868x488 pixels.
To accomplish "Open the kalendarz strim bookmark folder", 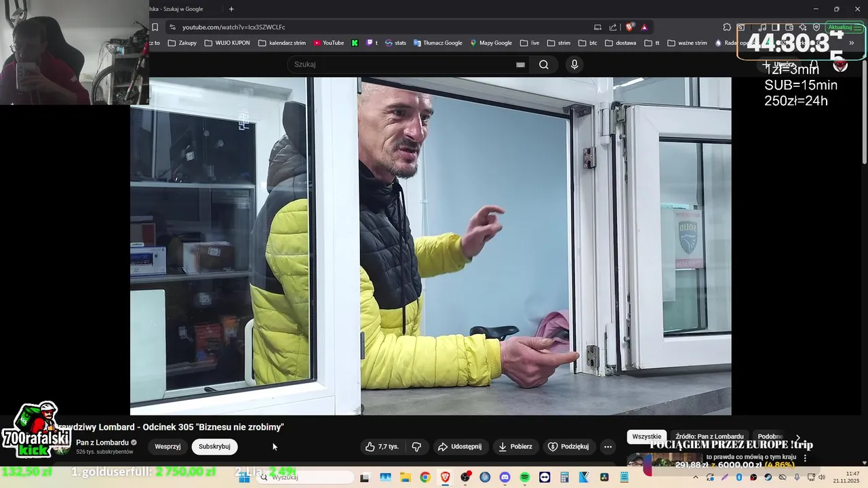I will pyautogui.click(x=282, y=43).
